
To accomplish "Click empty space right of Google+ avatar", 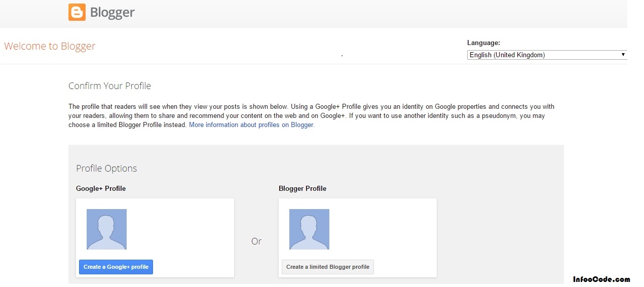I will [182, 229].
